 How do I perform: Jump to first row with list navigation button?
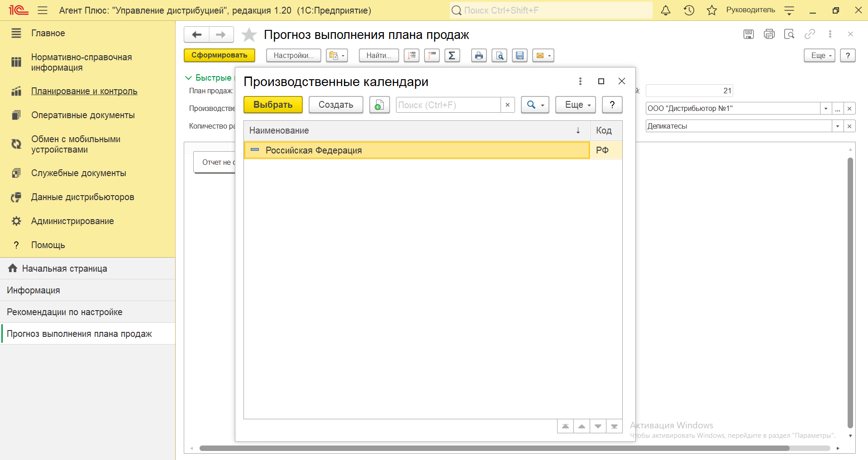565,426
